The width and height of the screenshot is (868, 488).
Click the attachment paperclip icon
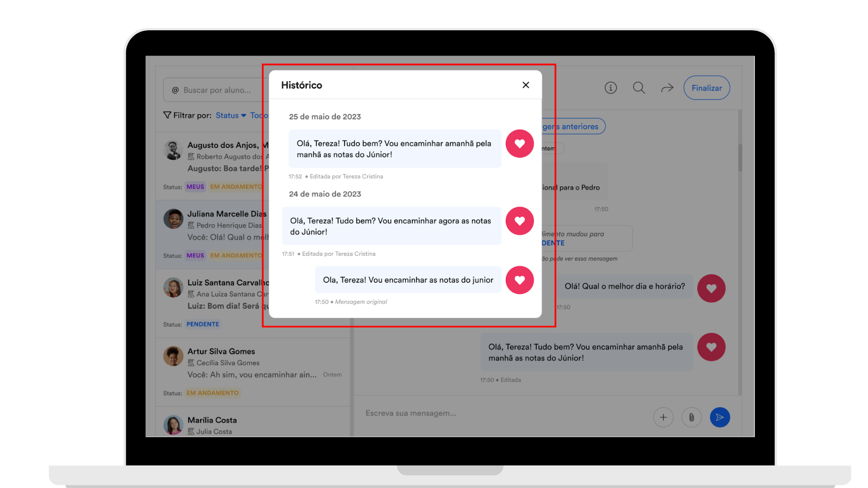click(691, 417)
